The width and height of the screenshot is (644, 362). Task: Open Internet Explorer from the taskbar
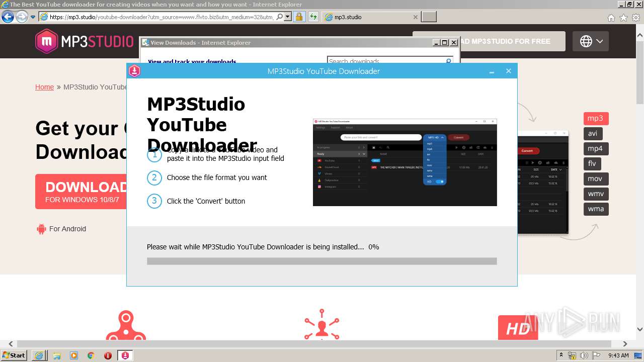point(39,355)
